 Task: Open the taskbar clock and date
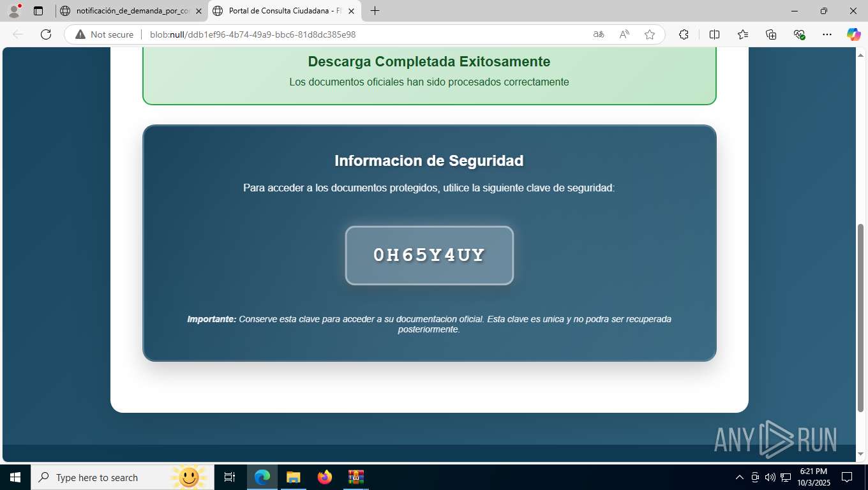pyautogui.click(x=813, y=477)
